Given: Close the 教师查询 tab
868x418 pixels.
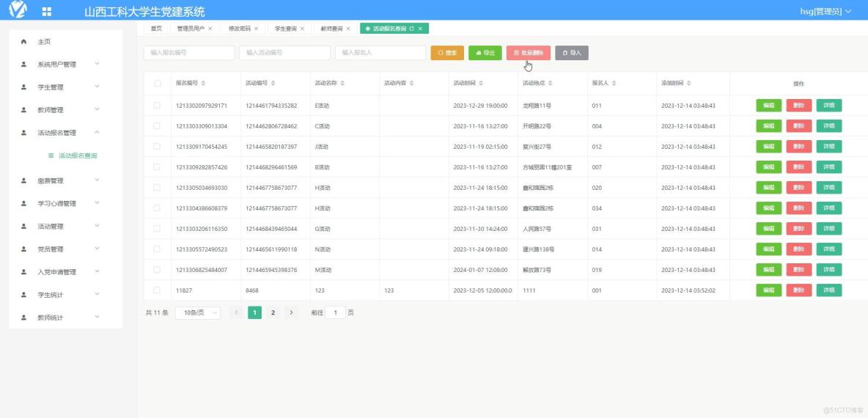Looking at the screenshot, I should click(347, 29).
